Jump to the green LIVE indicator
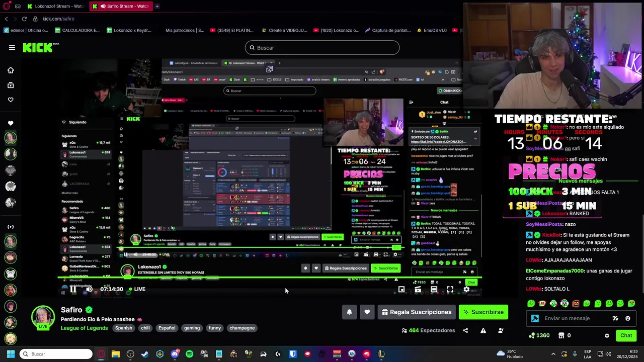The width and height of the screenshot is (644, 362). 137,289
